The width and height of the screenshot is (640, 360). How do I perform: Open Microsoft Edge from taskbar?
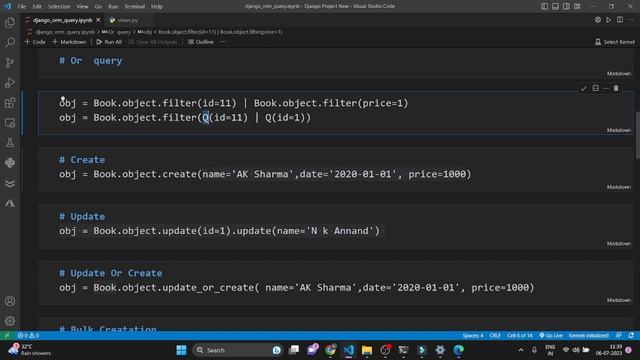(x=459, y=350)
